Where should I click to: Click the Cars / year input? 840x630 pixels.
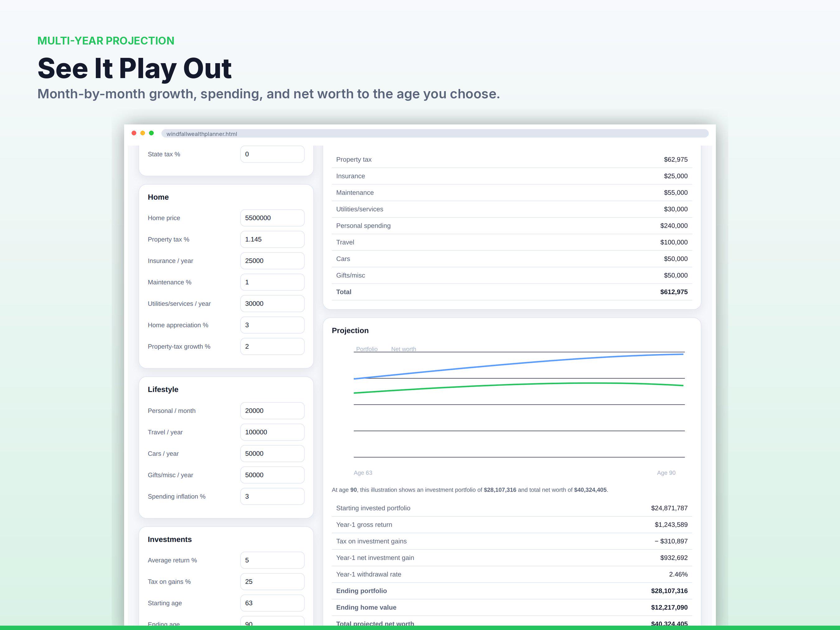(x=272, y=454)
